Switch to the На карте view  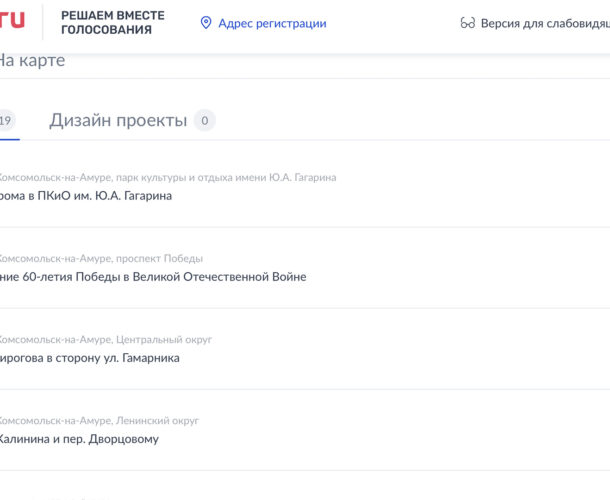(x=32, y=60)
